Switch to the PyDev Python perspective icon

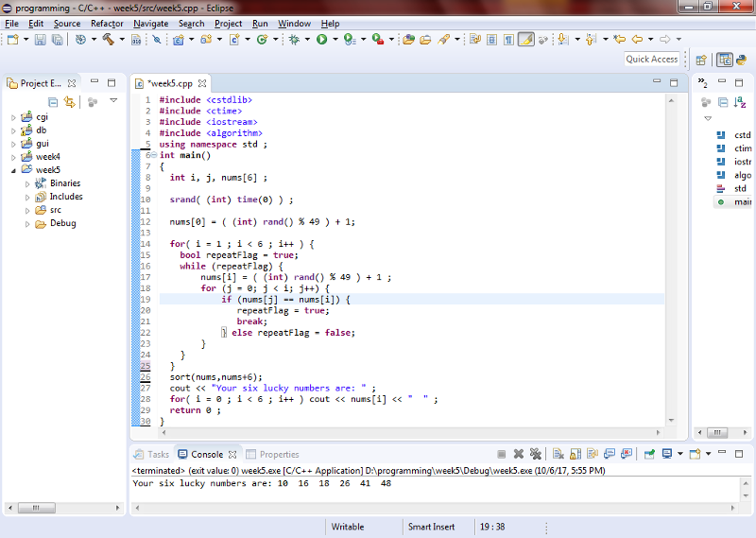pos(742,60)
